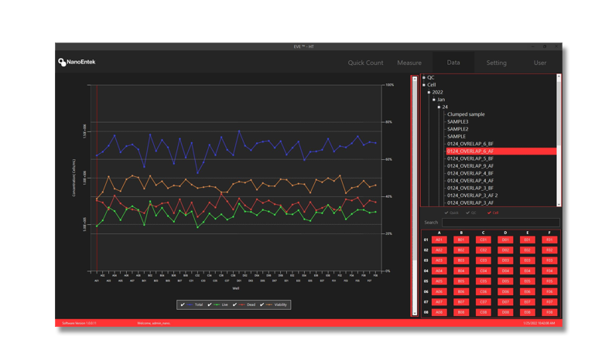Image resolution: width=612 pixels, height=364 pixels.
Task: Hide the Dead series in chart legend
Action: click(234, 305)
